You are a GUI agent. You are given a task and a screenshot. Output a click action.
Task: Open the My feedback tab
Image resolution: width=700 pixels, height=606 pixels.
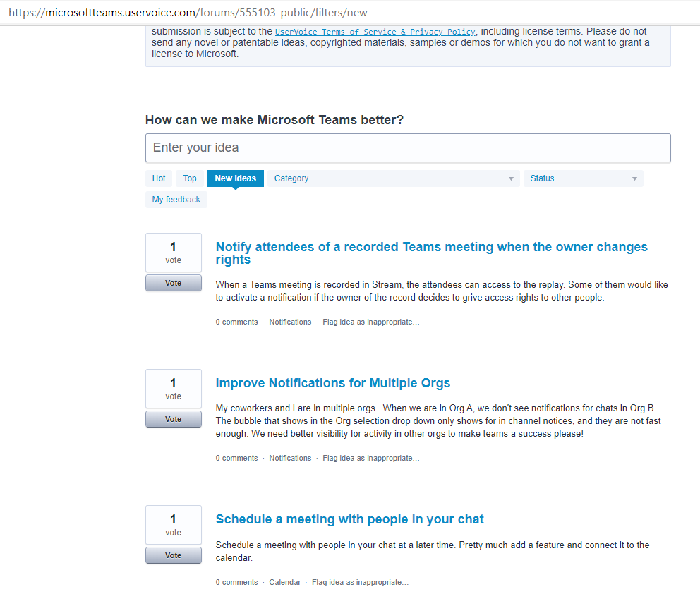pos(176,200)
